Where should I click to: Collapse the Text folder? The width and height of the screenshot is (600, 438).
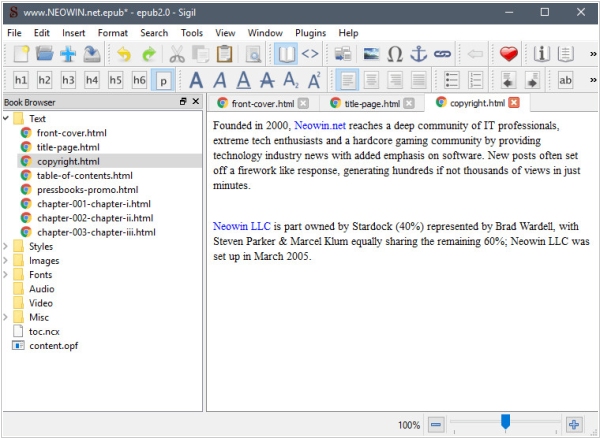tap(7, 119)
